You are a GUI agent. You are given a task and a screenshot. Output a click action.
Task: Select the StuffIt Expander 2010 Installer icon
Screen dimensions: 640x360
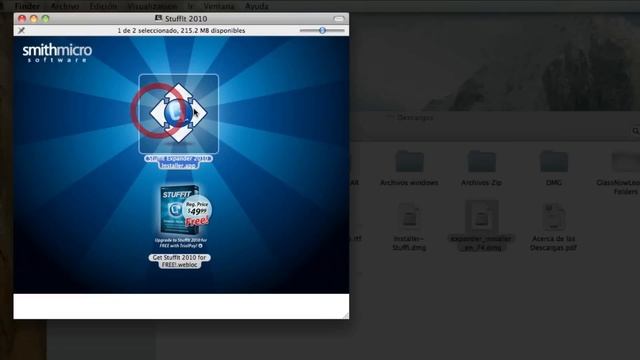[x=179, y=113]
